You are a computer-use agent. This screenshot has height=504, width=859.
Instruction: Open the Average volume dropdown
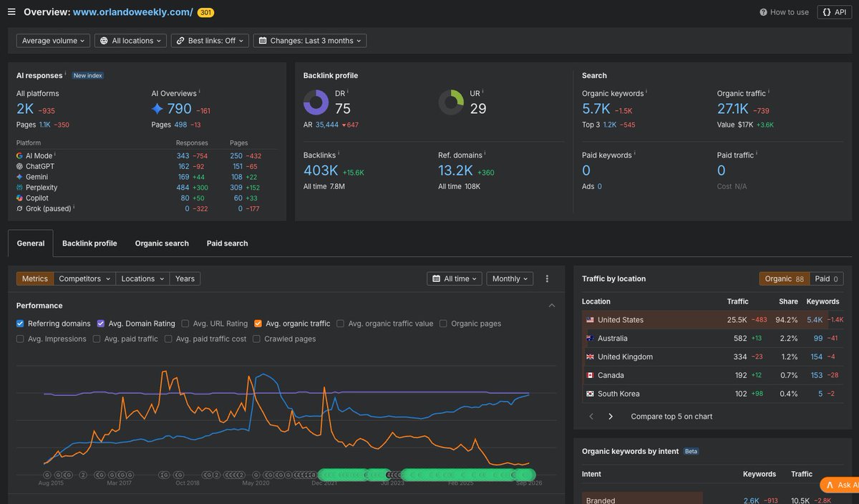53,41
